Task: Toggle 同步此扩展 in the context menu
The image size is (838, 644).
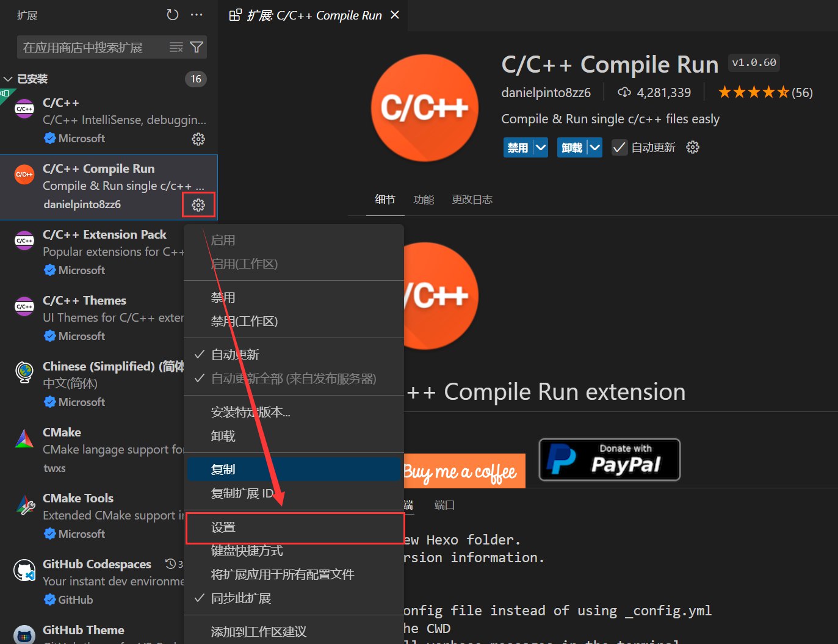Action: click(x=294, y=598)
